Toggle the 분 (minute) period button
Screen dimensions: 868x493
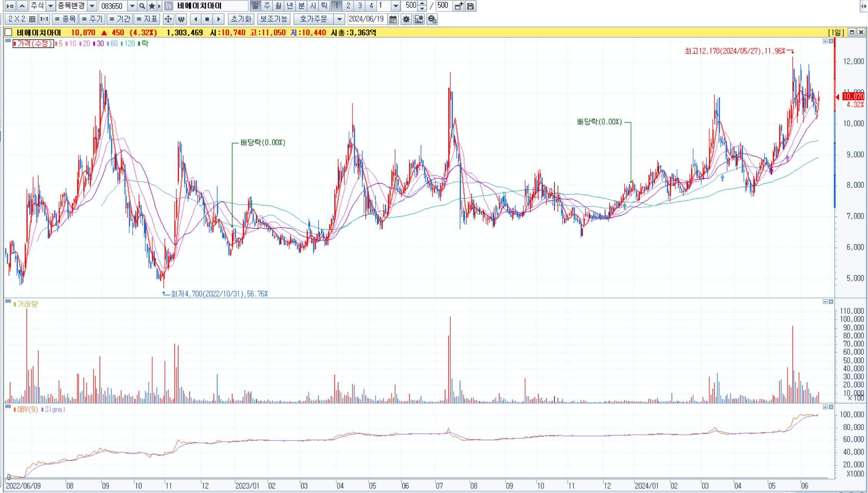tap(301, 6)
